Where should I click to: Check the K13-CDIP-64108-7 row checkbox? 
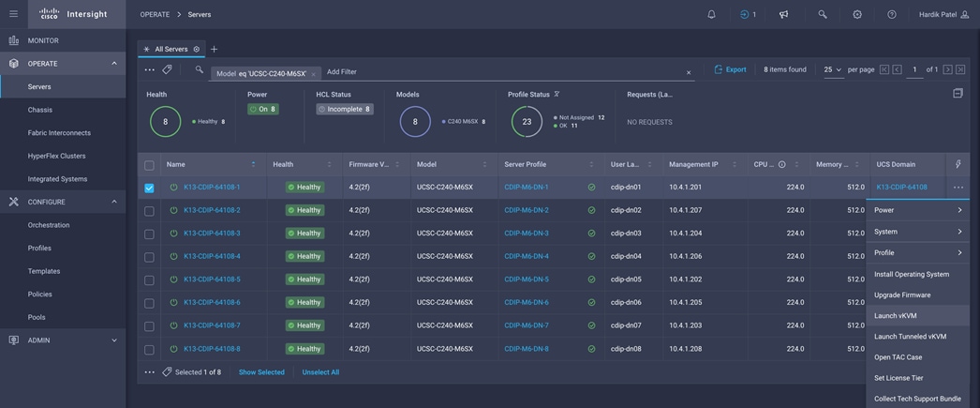[149, 326]
